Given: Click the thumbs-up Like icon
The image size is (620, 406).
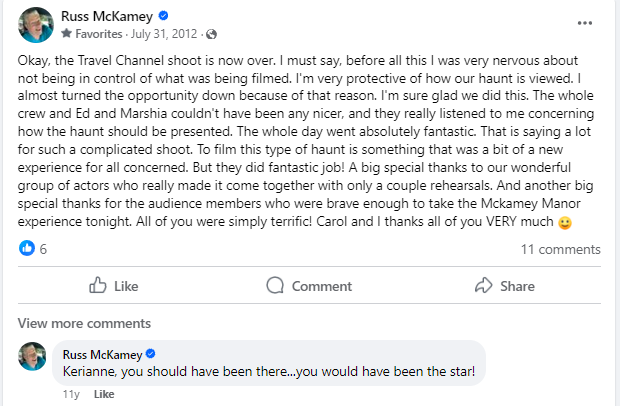Looking at the screenshot, I should tap(98, 286).
